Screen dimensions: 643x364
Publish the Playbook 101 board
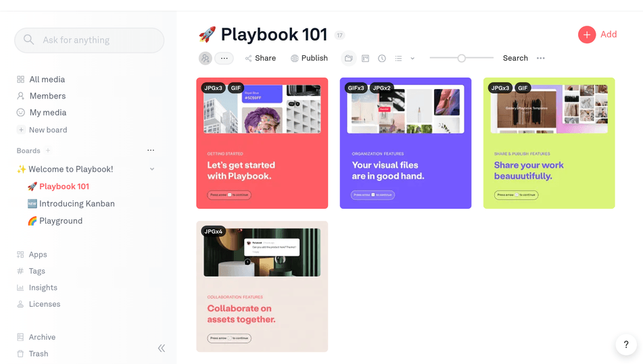tap(309, 58)
